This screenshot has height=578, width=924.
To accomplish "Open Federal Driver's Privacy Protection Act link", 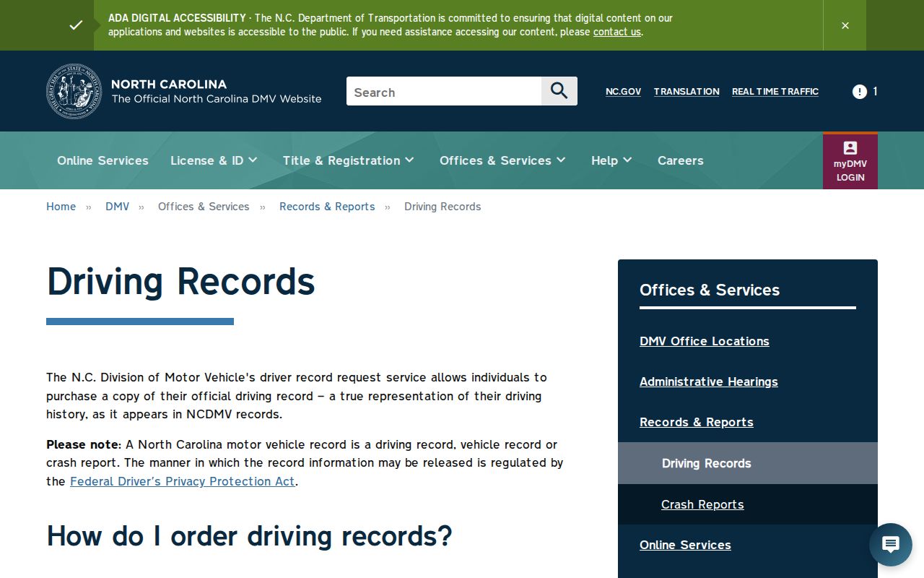I will click(x=183, y=481).
